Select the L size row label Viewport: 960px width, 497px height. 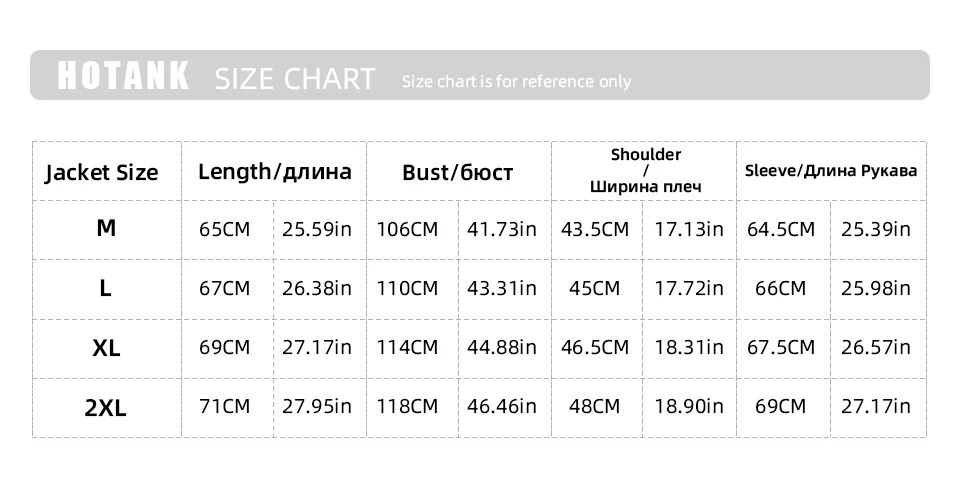[x=105, y=288]
